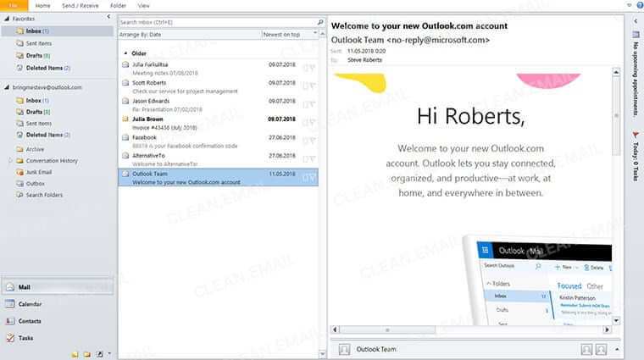Click the envelope icon of the Facebook message
Image resolution: width=644 pixels, height=360 pixels.
(x=125, y=137)
